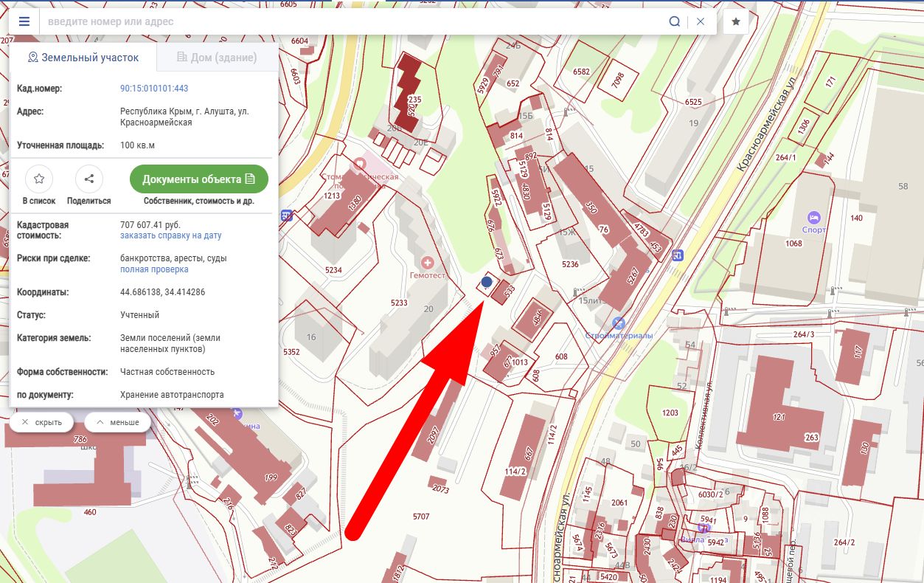The image size is (924, 583).
Task: Click parcel label 608 on map
Action: [x=561, y=356]
